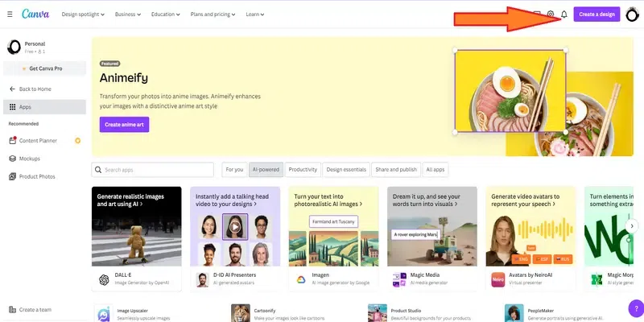Click the Mockups cube icon

[12, 159]
